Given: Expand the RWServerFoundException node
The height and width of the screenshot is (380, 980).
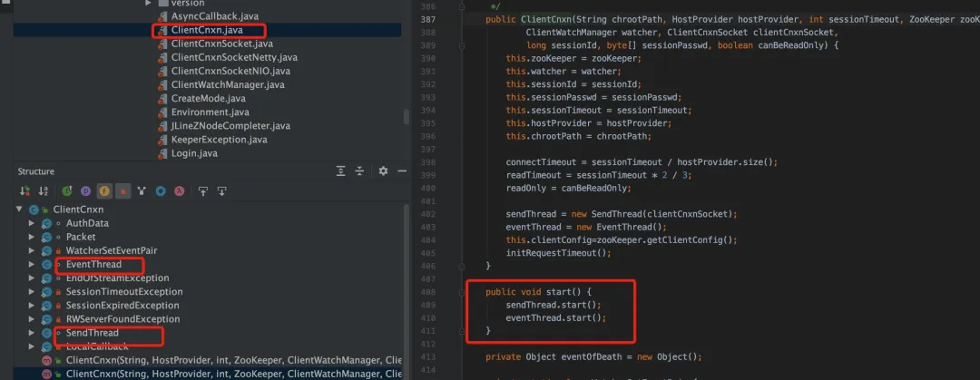Looking at the screenshot, I should point(31,319).
